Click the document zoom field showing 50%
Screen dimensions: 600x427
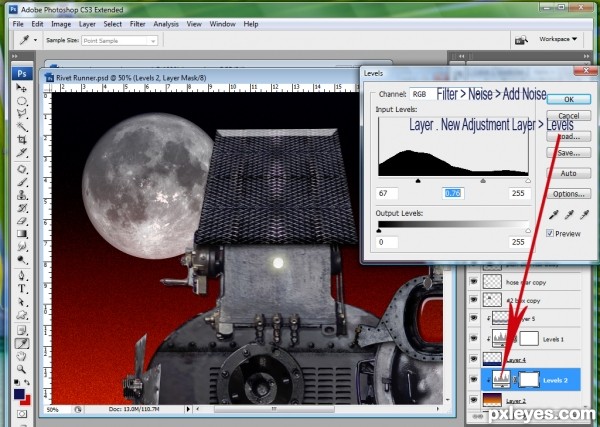click(x=58, y=409)
